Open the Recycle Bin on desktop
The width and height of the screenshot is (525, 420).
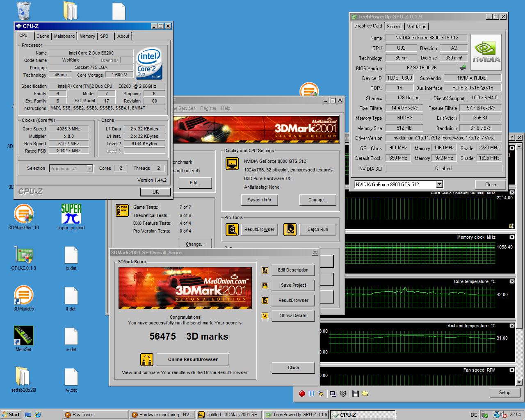(24, 10)
